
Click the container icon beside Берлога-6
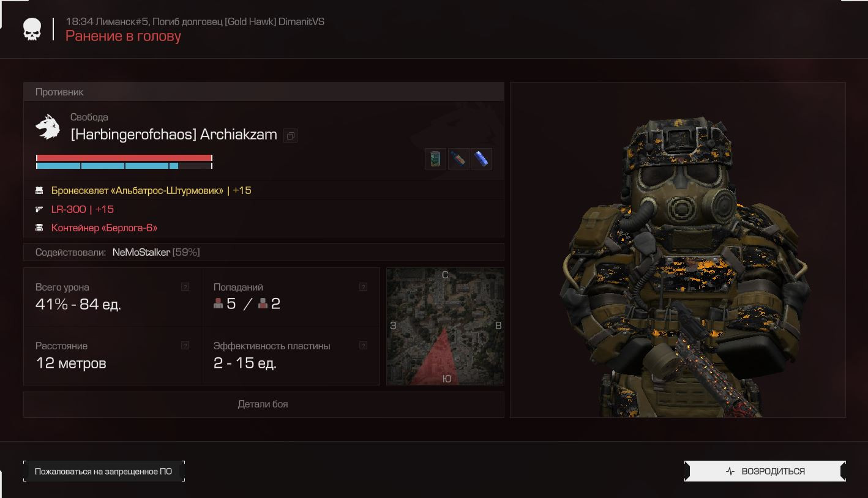(x=39, y=228)
